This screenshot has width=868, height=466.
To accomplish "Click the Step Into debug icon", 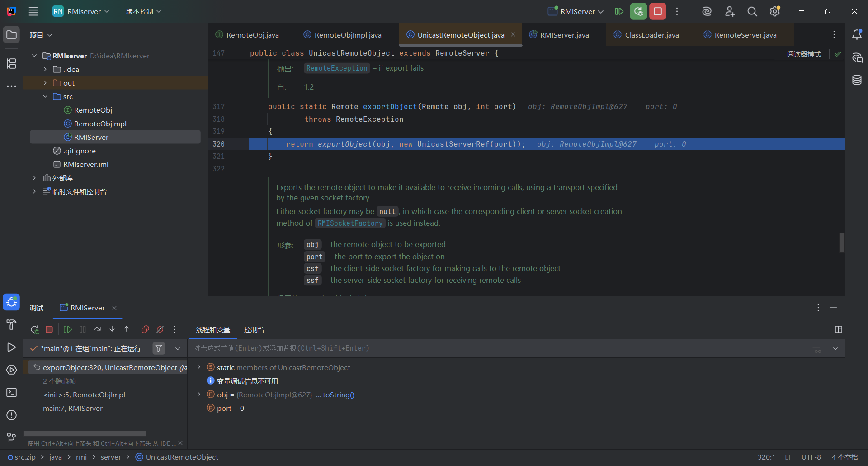I will (112, 329).
